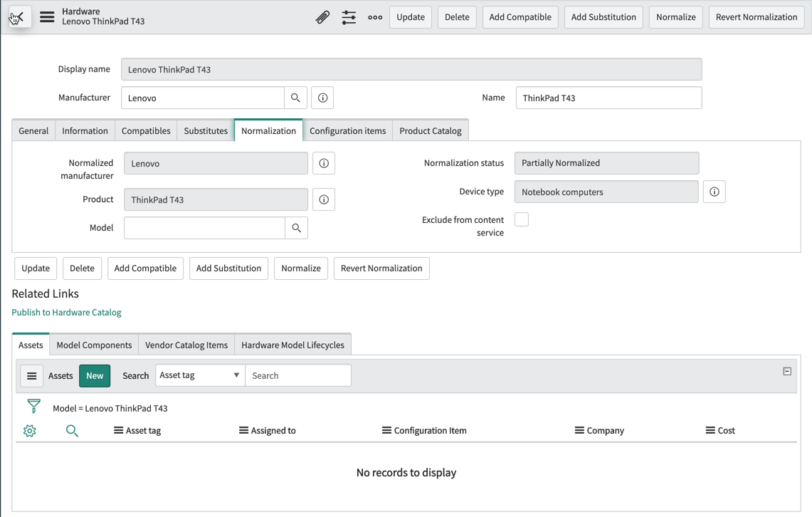
Task: Click Revert Normalization in the header
Action: 756,17
